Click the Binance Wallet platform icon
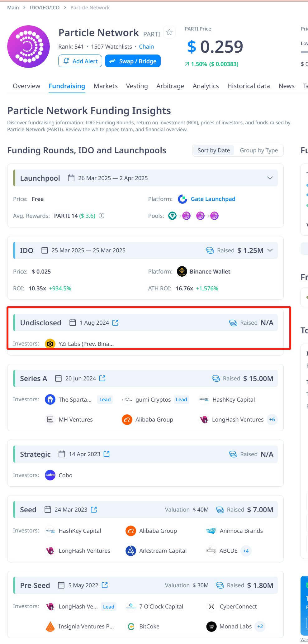This screenshot has height=644, width=308. click(x=182, y=271)
